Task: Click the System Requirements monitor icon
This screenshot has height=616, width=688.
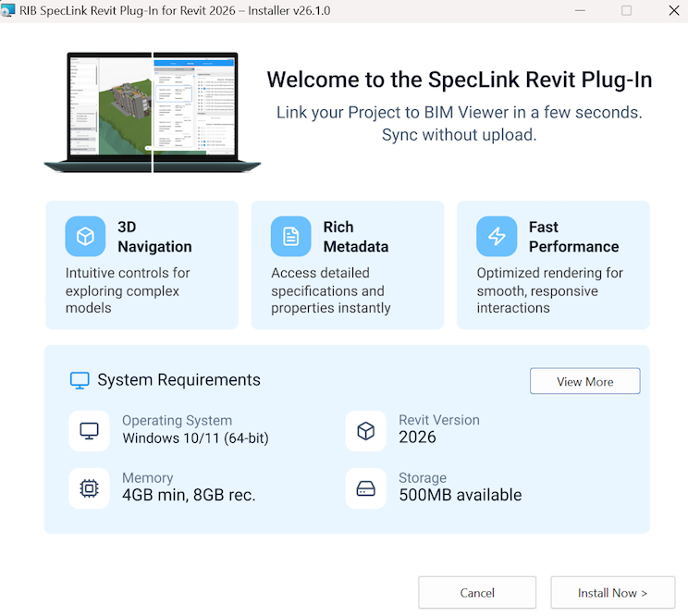Action: click(x=80, y=380)
